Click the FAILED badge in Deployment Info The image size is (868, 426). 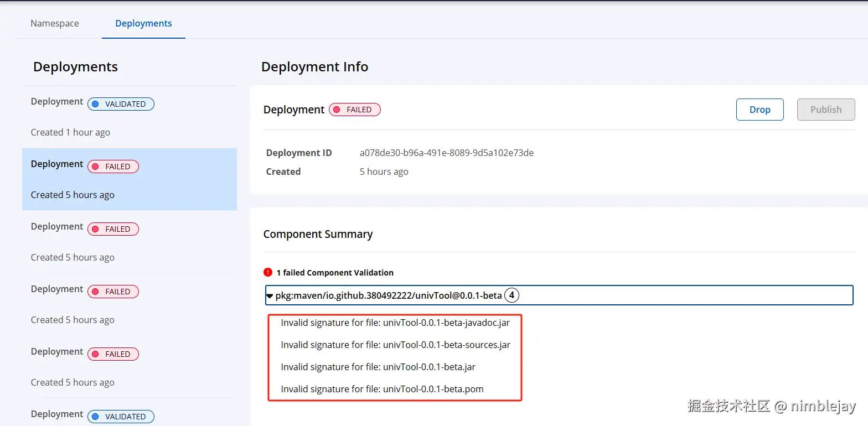click(354, 110)
